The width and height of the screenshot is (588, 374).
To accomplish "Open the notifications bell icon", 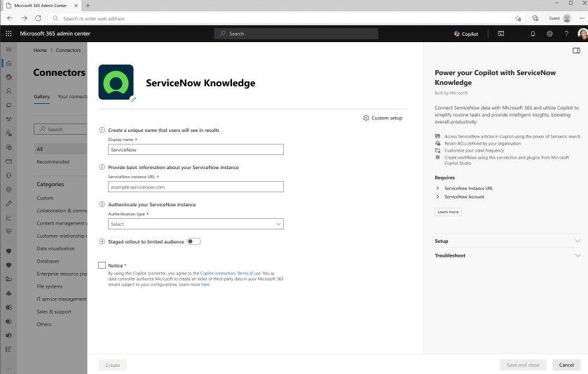I will tap(533, 34).
